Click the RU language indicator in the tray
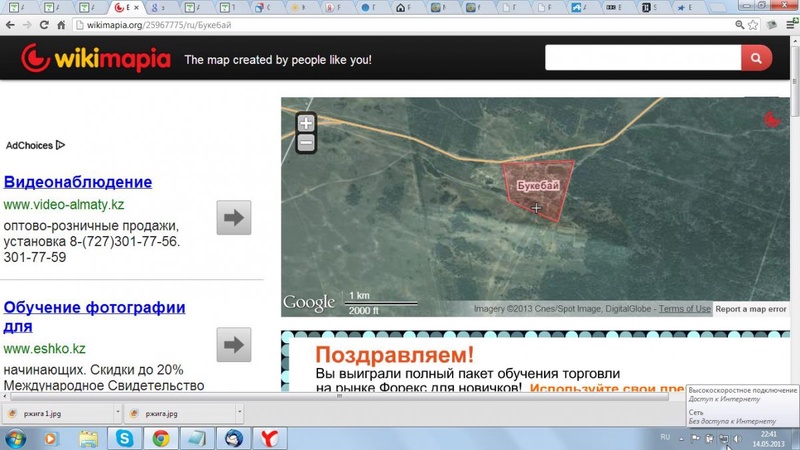The width and height of the screenshot is (800, 450). click(x=665, y=438)
